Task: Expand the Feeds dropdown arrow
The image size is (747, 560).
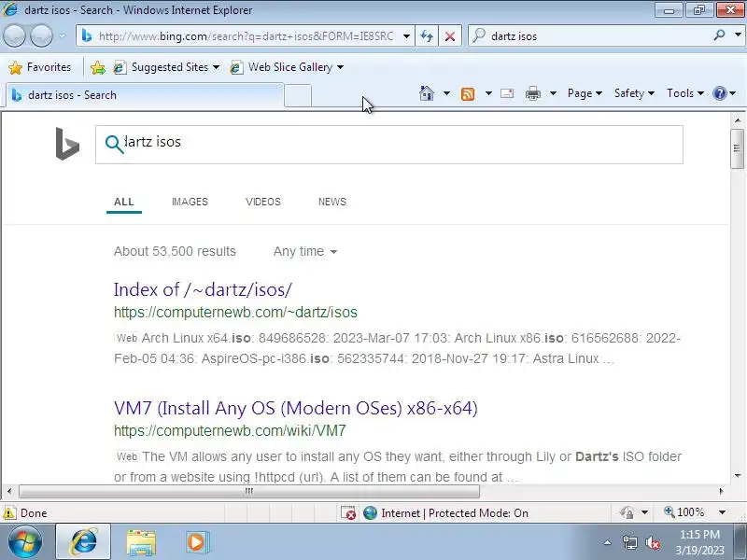Action: pyautogui.click(x=488, y=93)
